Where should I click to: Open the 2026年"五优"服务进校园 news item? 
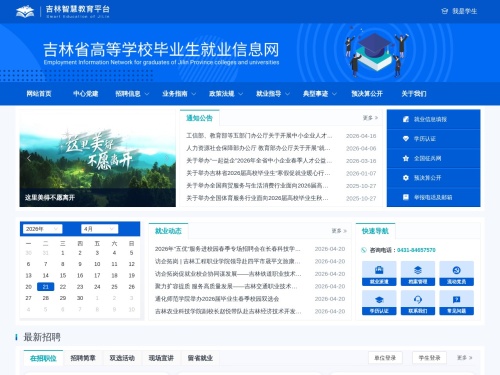(228, 249)
